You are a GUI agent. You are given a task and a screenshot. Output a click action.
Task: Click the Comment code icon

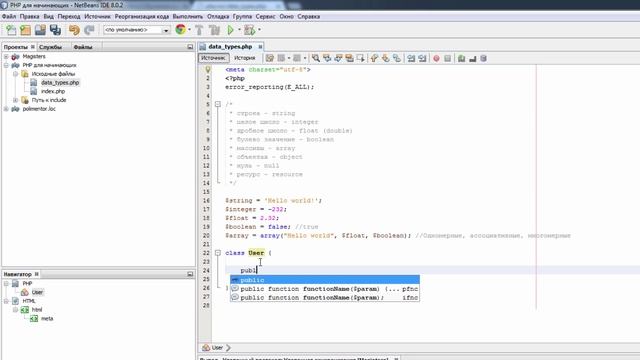coord(461,58)
